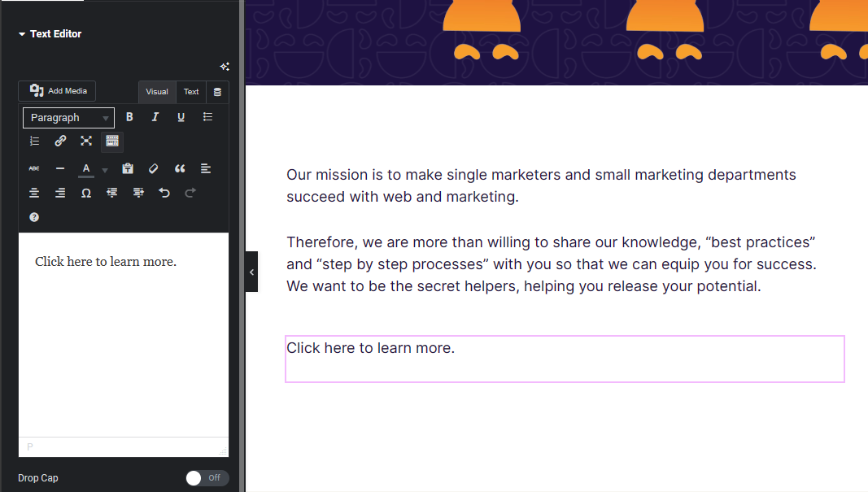This screenshot has height=492, width=868.
Task: Toggle the kitchen sink toolbar row
Action: (111, 141)
